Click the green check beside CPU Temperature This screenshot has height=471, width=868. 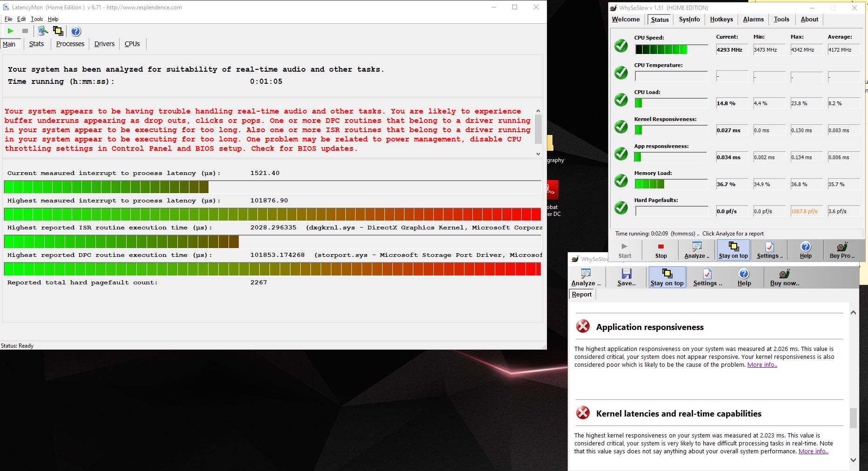click(621, 73)
